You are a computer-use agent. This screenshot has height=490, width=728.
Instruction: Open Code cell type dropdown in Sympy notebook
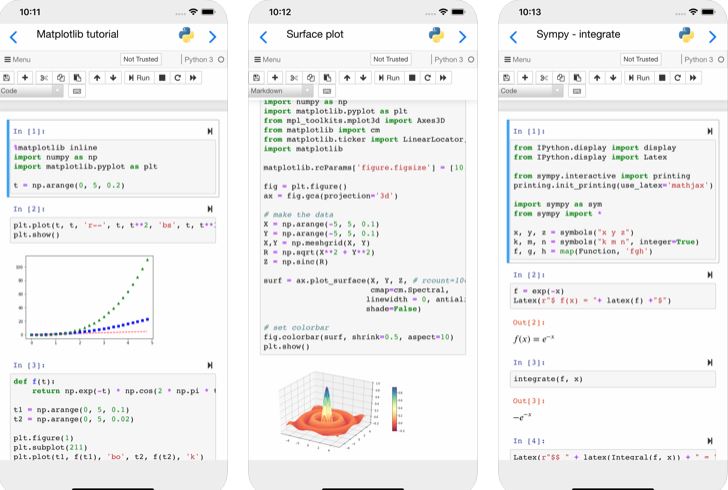point(531,91)
